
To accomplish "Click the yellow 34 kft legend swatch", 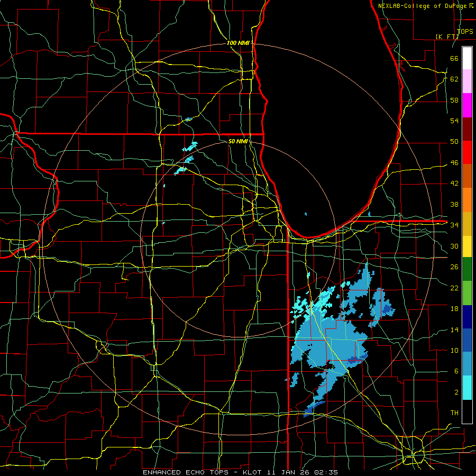I will point(467,246).
